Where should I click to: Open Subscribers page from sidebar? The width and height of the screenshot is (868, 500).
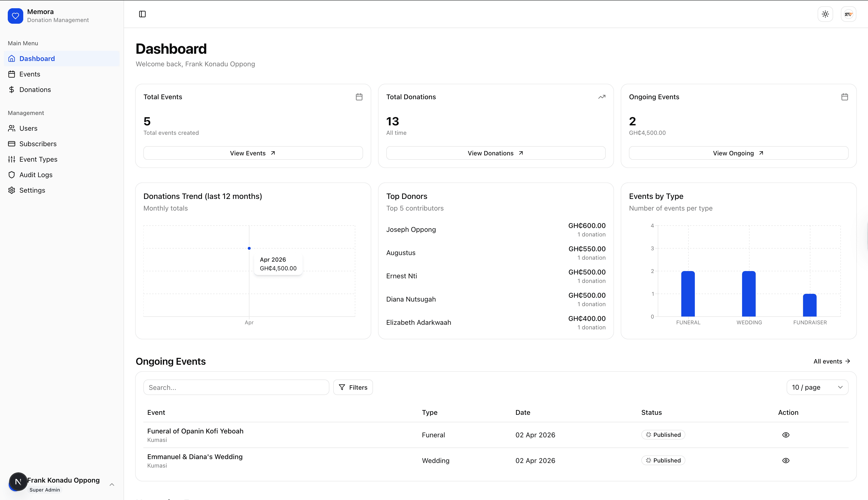(x=38, y=144)
